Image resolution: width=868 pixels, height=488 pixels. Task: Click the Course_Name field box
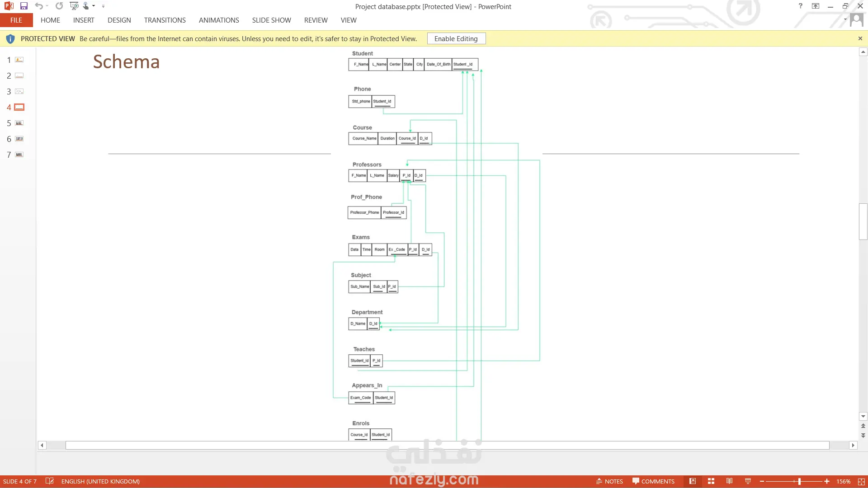(x=364, y=138)
